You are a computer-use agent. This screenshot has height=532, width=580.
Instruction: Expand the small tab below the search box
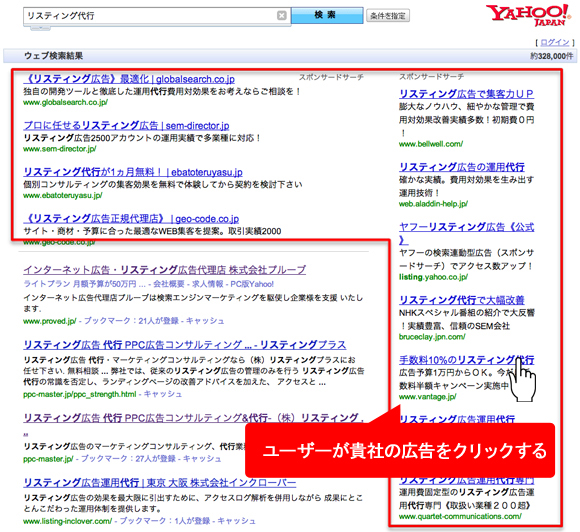click(x=40, y=27)
